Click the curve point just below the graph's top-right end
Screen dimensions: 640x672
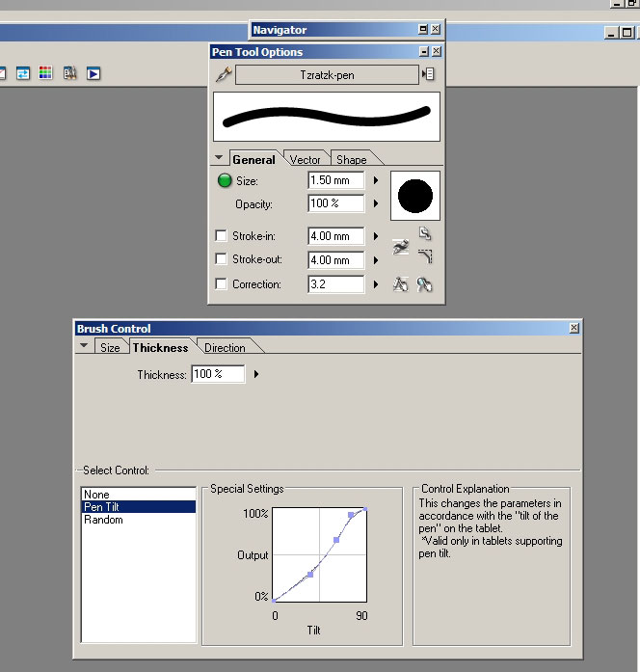click(351, 515)
